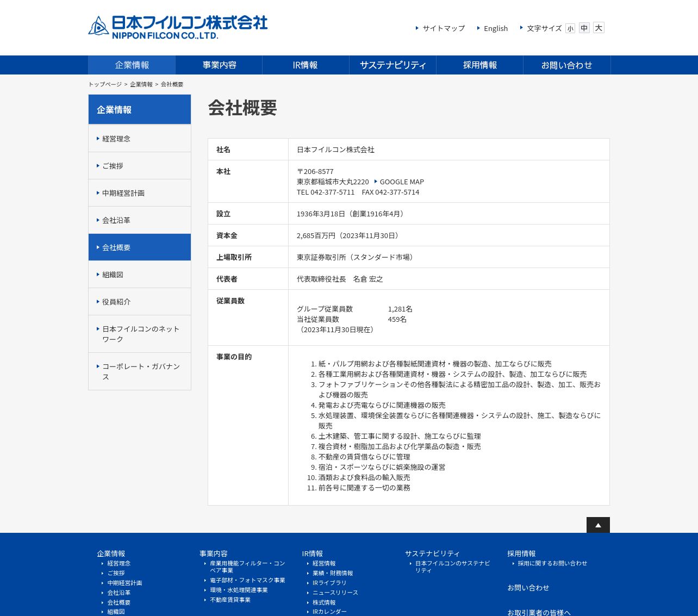Screen dimensions: 698x616
Task: Open the 採用情報 main nav tab
Action: tap(479, 65)
